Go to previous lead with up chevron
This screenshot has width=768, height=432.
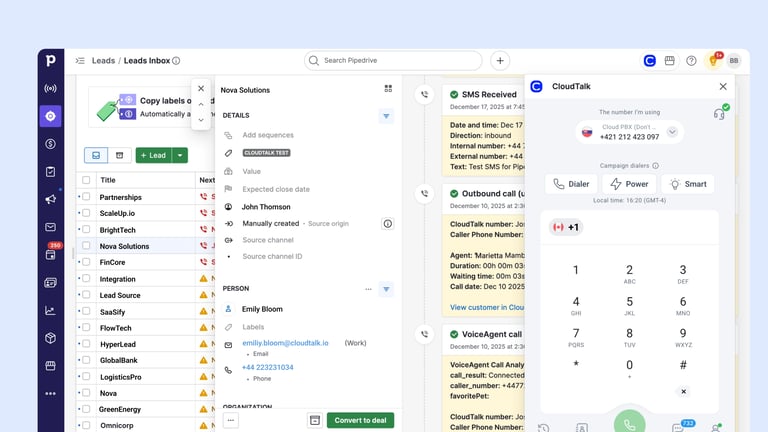tap(201, 104)
